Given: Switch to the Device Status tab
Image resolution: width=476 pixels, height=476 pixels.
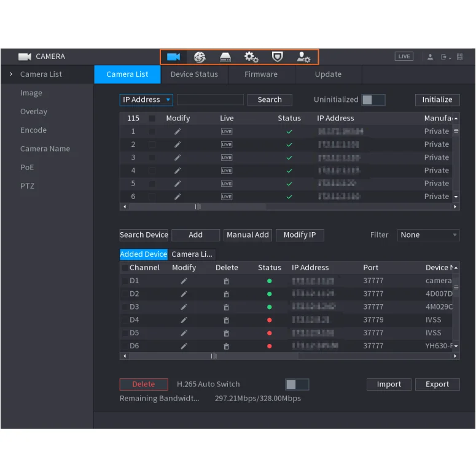Looking at the screenshot, I should tap(194, 74).
